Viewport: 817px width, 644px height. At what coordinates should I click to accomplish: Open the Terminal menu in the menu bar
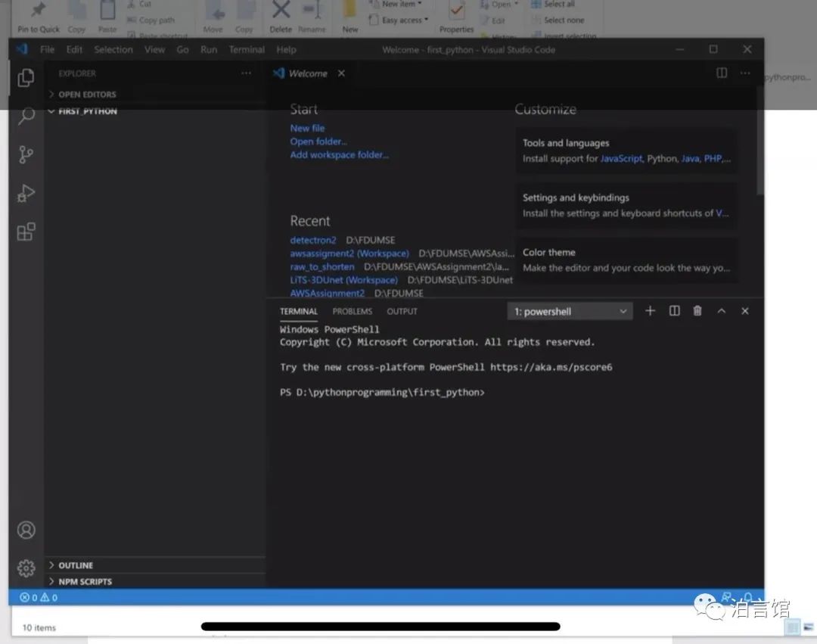[247, 49]
